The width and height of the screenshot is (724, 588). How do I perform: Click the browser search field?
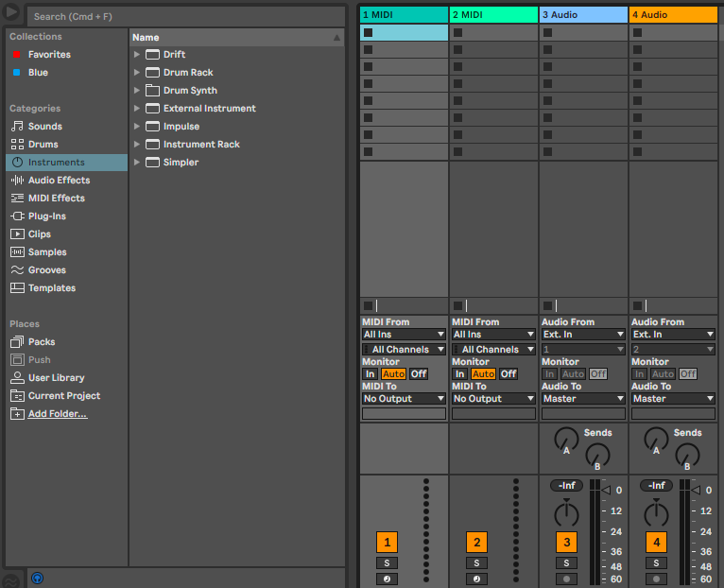pos(184,16)
